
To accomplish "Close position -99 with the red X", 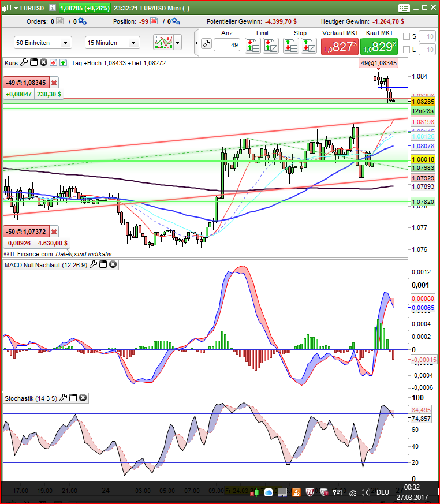I will click(x=154, y=21).
